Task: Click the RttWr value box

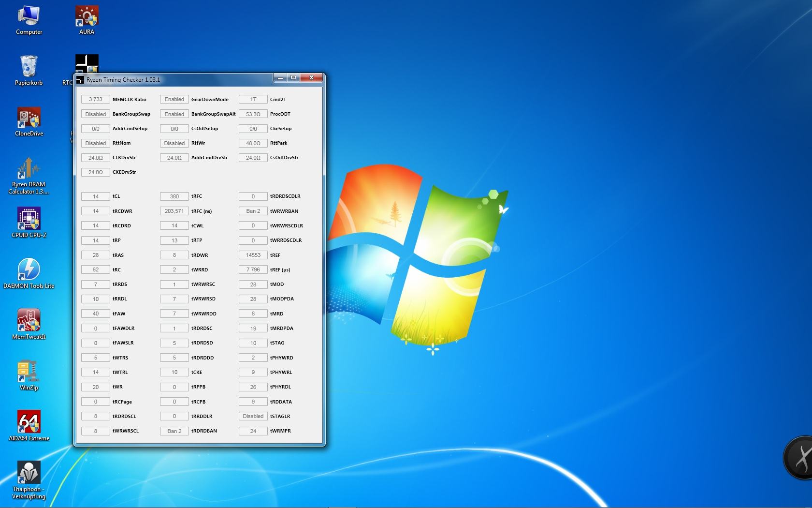Action: pyautogui.click(x=174, y=143)
